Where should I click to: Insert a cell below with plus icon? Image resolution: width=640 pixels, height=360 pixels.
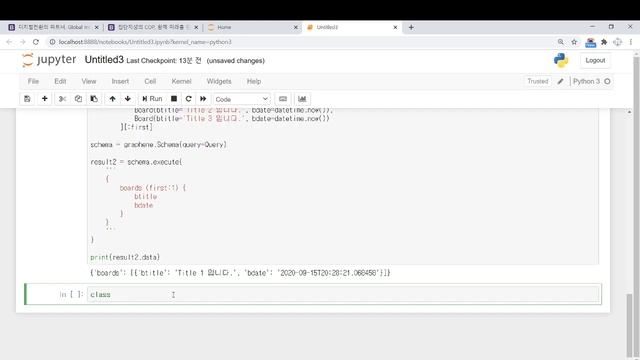(x=44, y=99)
